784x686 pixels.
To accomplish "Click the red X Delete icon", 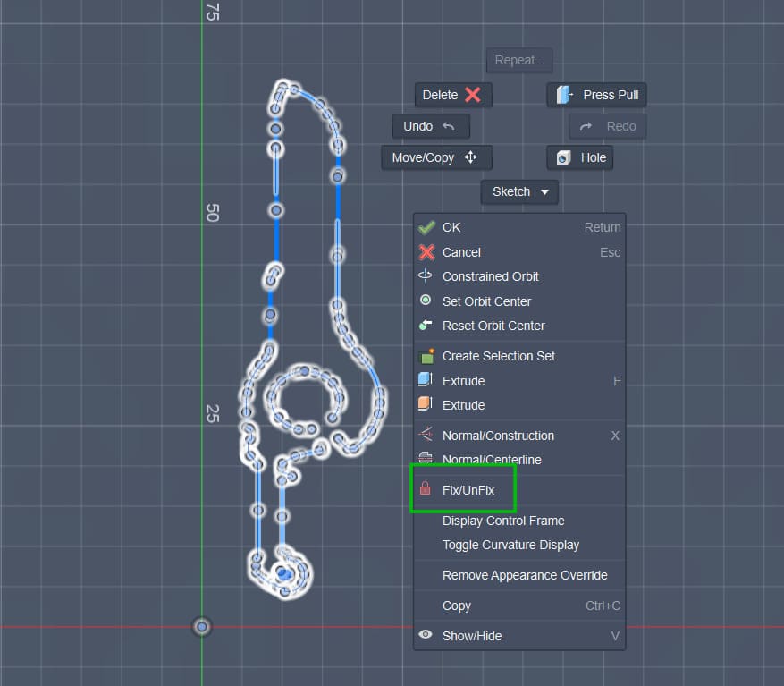I will point(472,94).
